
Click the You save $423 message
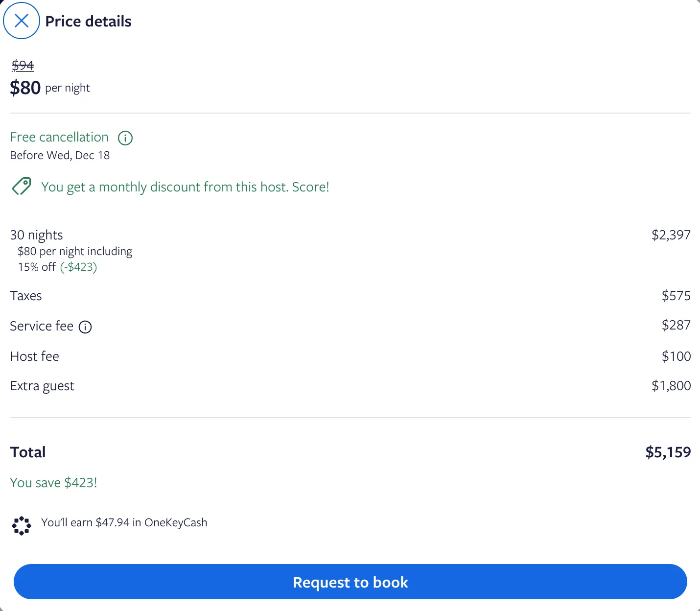tap(53, 482)
